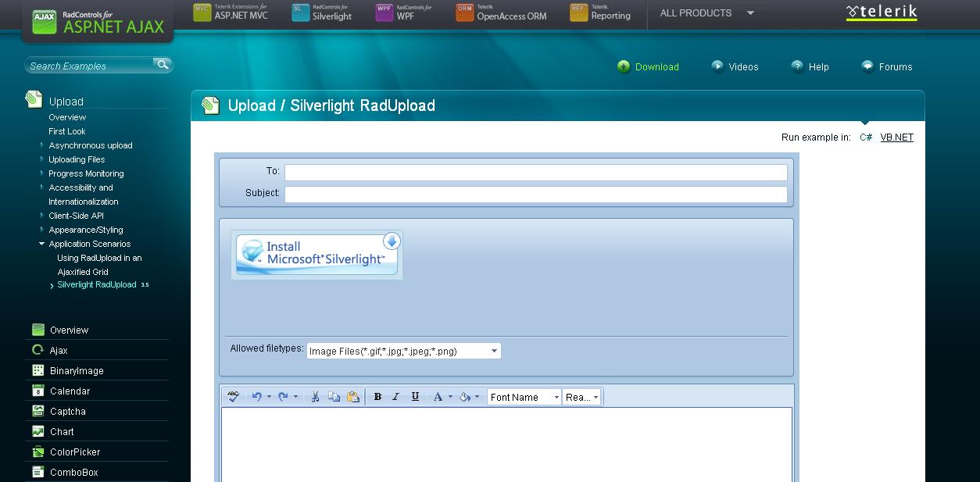
Task: Click the Redo arrow icon
Action: click(x=283, y=397)
